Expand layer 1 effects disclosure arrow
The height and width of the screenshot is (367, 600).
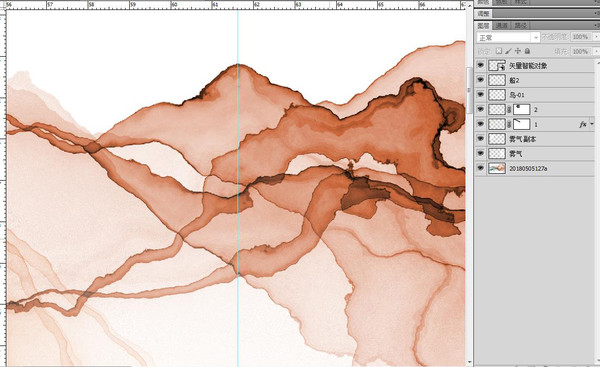[x=592, y=124]
